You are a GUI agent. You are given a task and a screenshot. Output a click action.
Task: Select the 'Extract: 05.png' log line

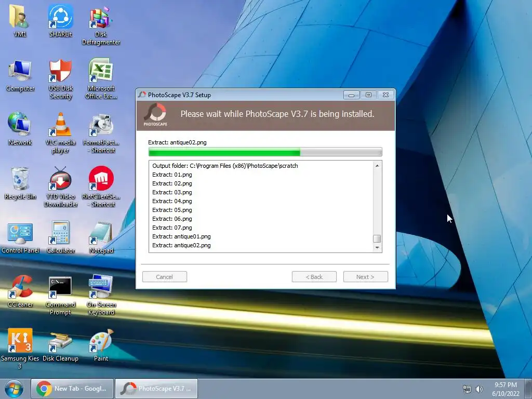(172, 210)
